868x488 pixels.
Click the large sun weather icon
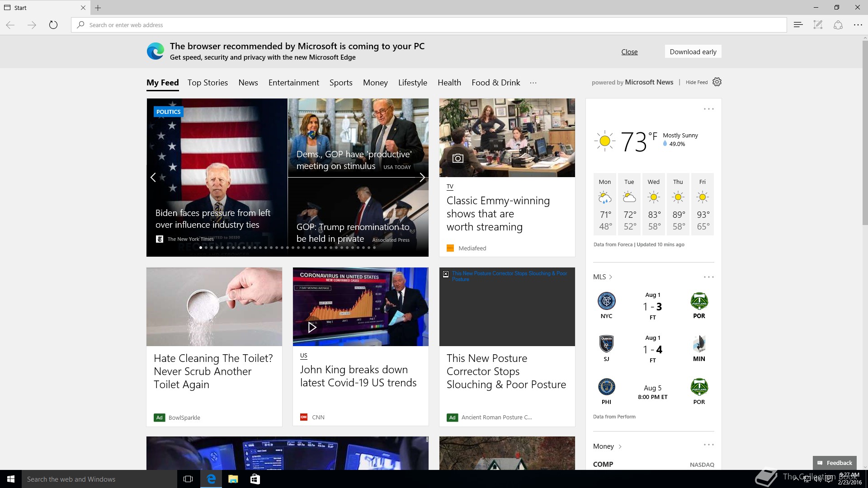(605, 141)
